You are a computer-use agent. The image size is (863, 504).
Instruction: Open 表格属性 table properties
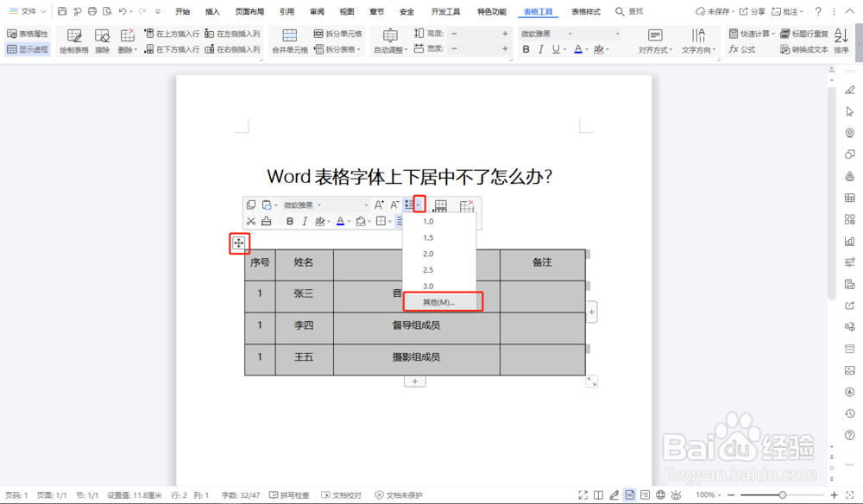(x=27, y=34)
